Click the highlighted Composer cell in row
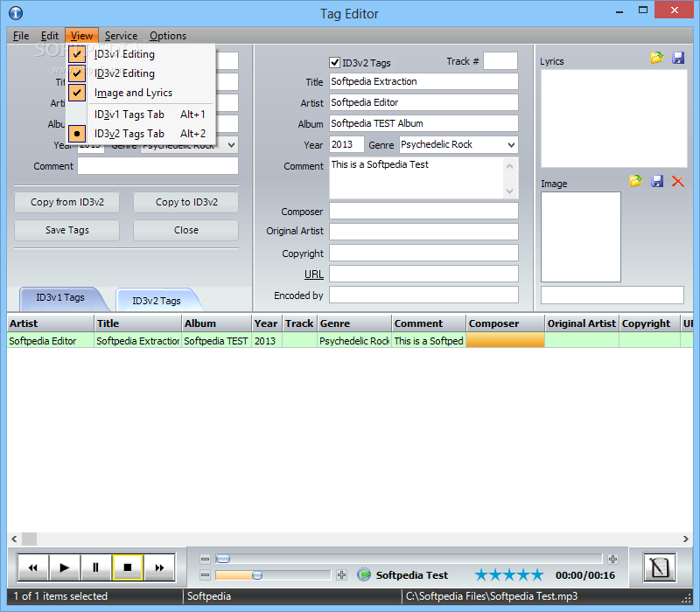Screen dimensions: 700x612 point(505,341)
